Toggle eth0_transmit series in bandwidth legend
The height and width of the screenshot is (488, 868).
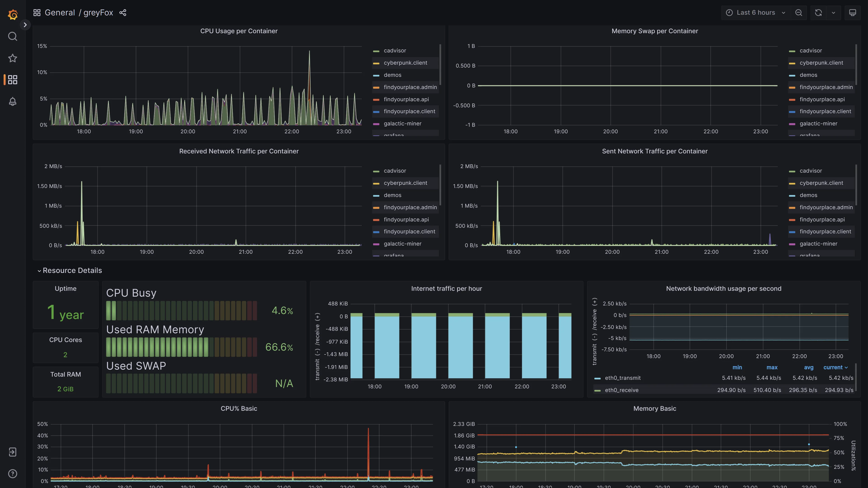622,378
